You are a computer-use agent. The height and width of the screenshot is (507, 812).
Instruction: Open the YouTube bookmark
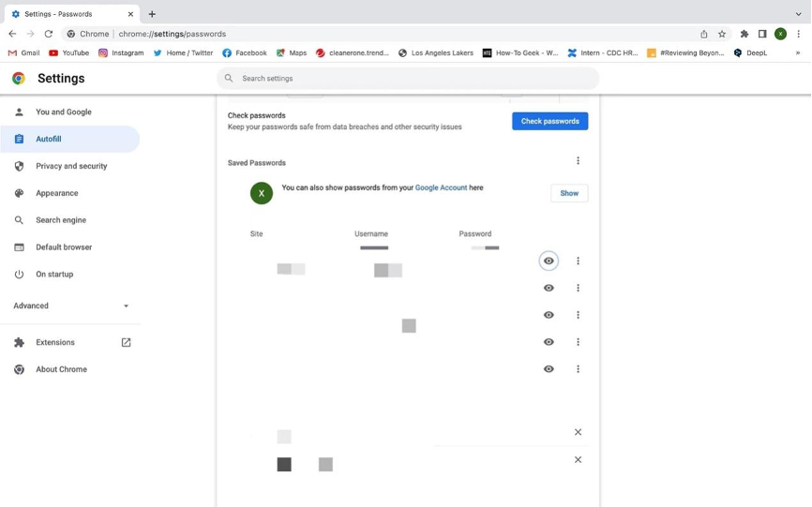[68, 53]
